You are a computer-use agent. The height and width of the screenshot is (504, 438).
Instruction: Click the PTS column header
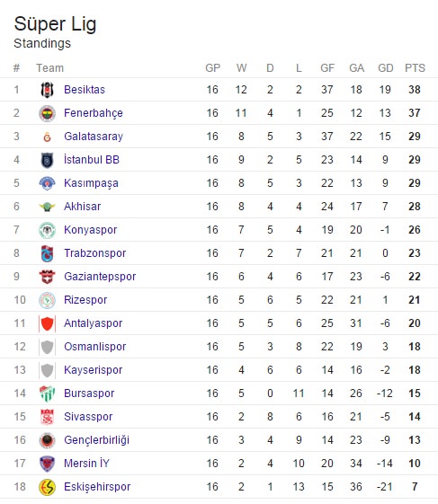coord(415,68)
